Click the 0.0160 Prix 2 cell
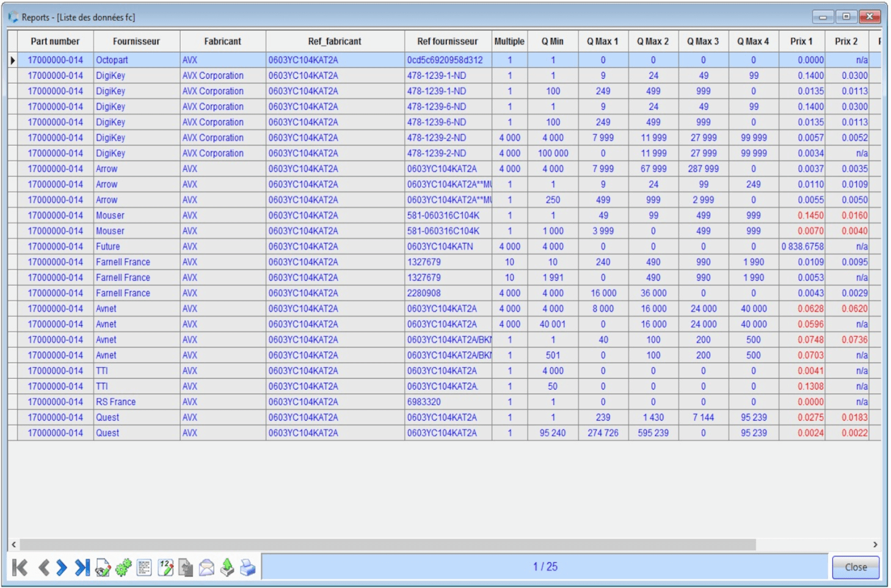This screenshot has width=891, height=588. click(846, 216)
